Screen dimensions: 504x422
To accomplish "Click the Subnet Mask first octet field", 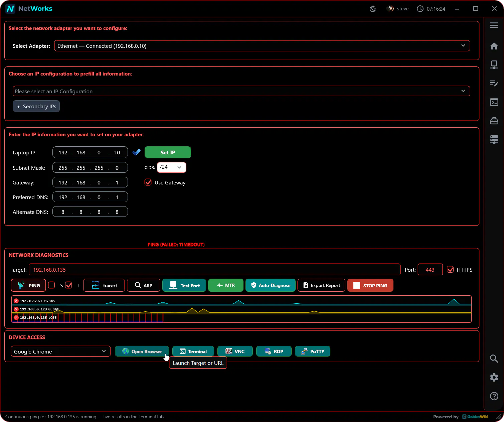I will pyautogui.click(x=63, y=168).
